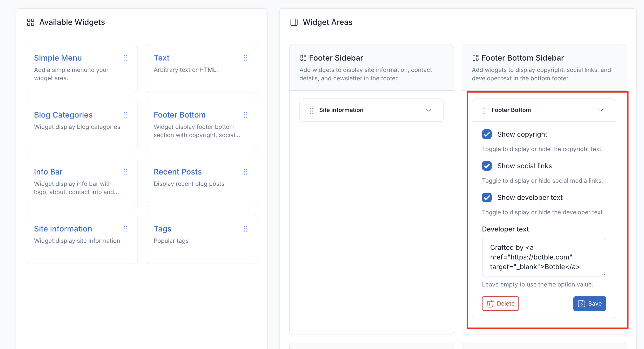Grab the Simple Menu drag handle

coord(126,58)
